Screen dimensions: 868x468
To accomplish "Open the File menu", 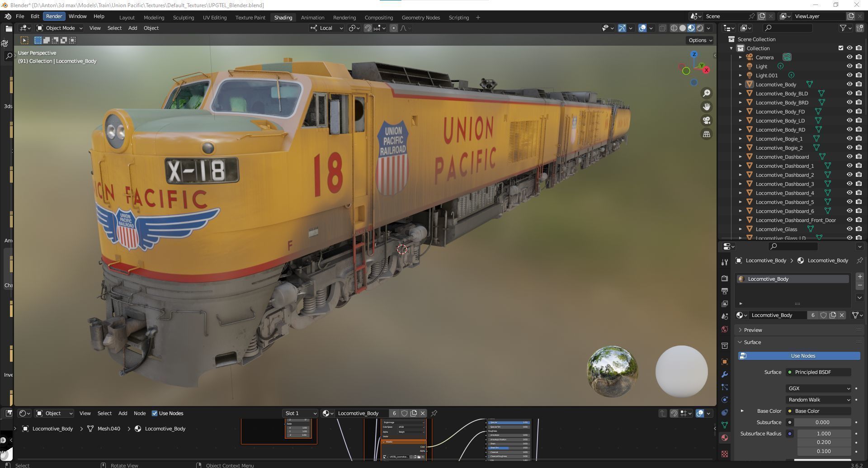I will [20, 16].
